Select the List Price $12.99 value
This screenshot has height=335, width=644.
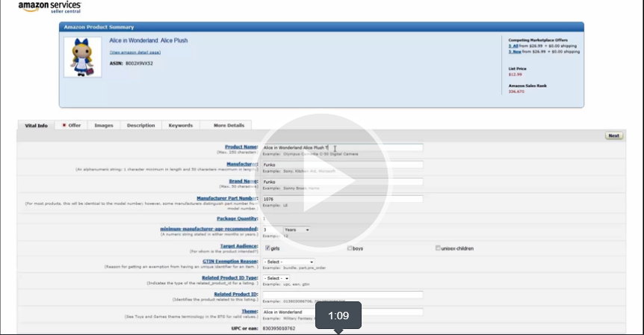coord(515,75)
